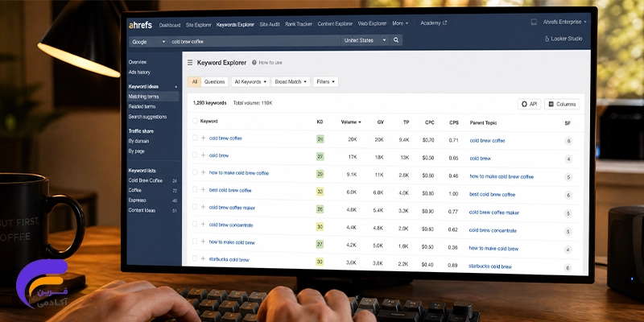Click KD badge 33 for best cold brew coffee
This screenshot has width=644, height=322.
click(x=320, y=192)
